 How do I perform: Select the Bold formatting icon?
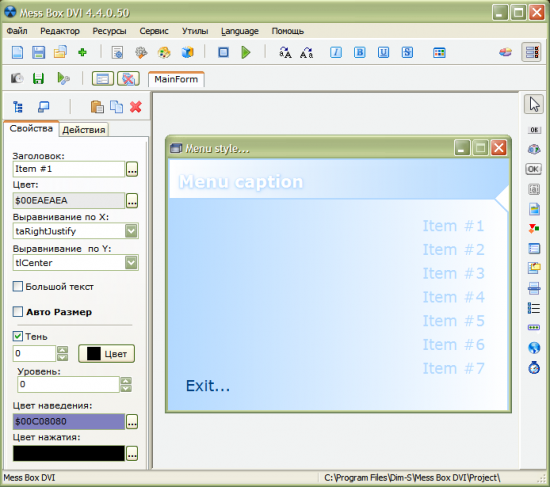tap(360, 53)
